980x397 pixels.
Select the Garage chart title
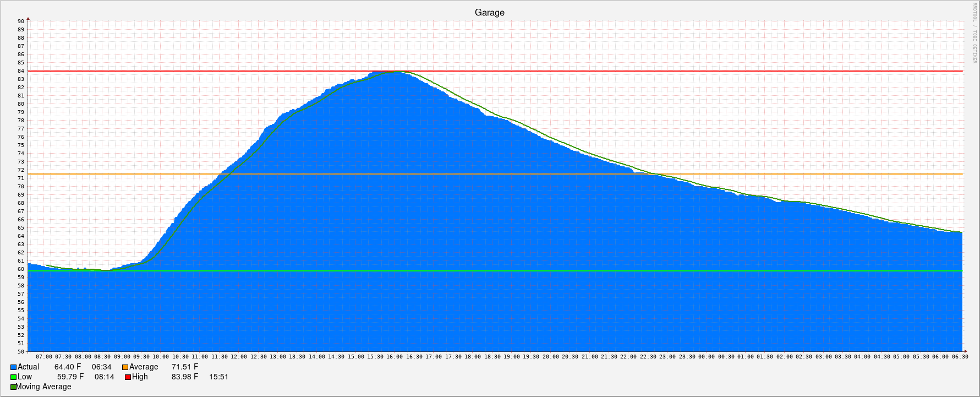coord(489,13)
